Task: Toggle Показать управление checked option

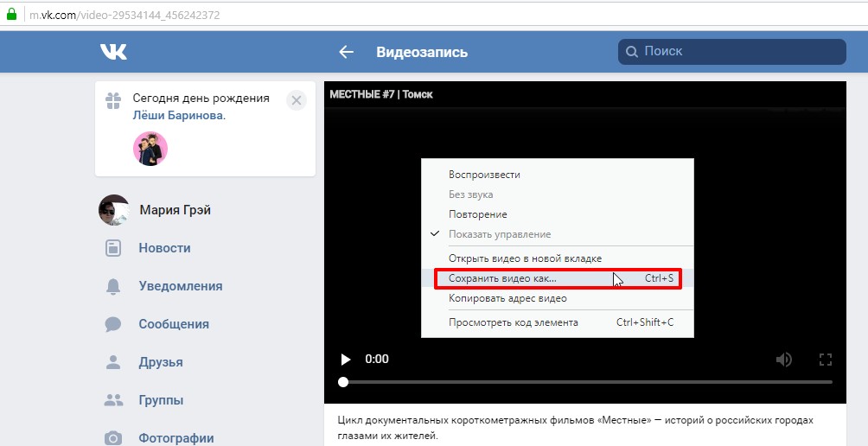Action: click(x=499, y=234)
